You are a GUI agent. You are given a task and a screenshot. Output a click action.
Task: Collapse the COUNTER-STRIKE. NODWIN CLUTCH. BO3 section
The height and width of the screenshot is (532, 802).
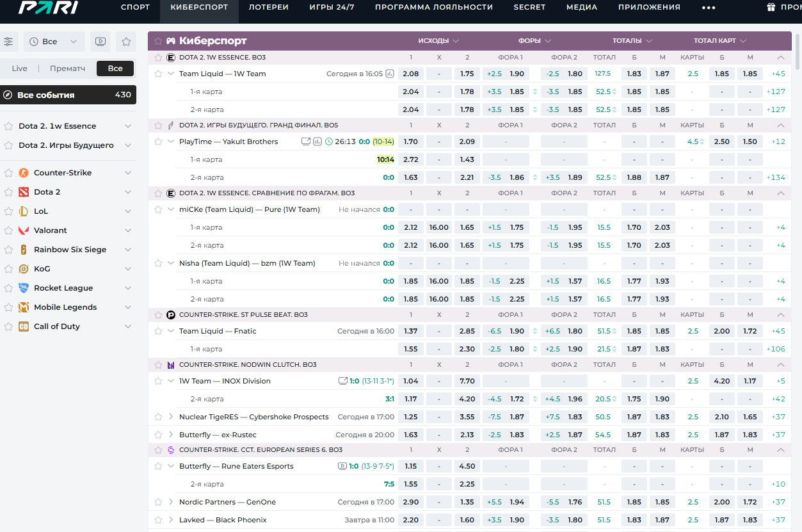click(780, 364)
